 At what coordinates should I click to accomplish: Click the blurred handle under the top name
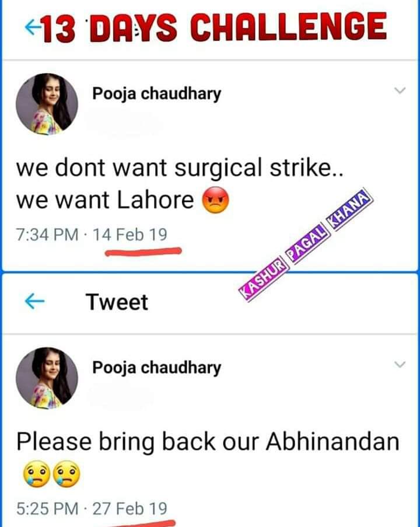pos(124,123)
